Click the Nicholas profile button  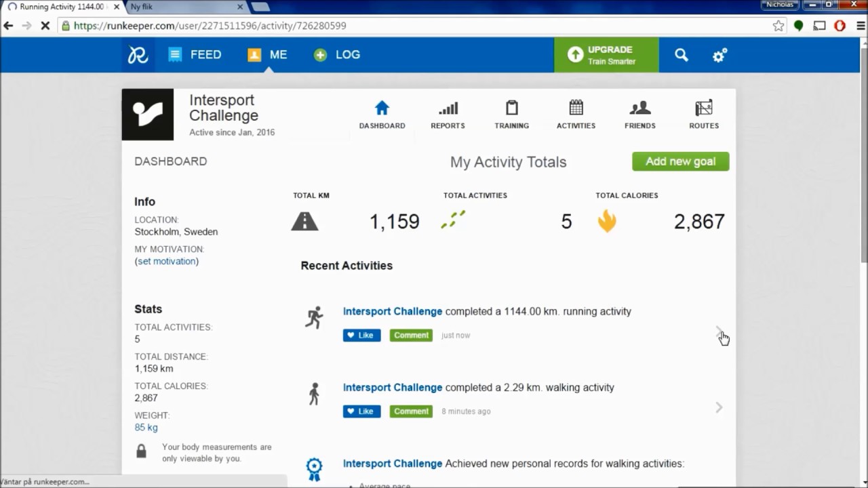779,5
